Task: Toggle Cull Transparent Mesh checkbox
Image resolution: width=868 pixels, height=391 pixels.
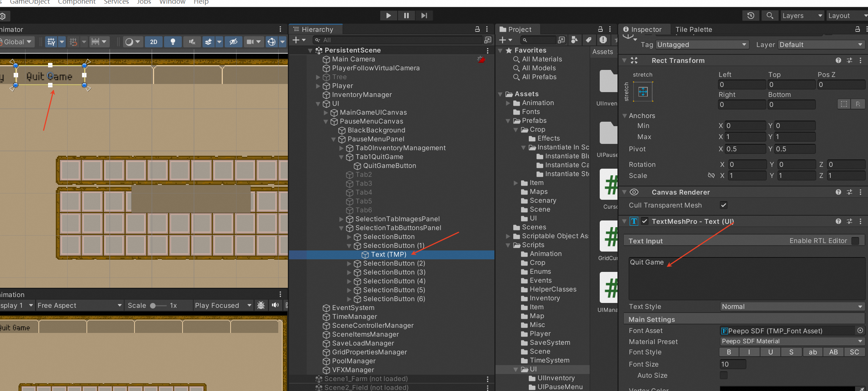Action: (724, 205)
